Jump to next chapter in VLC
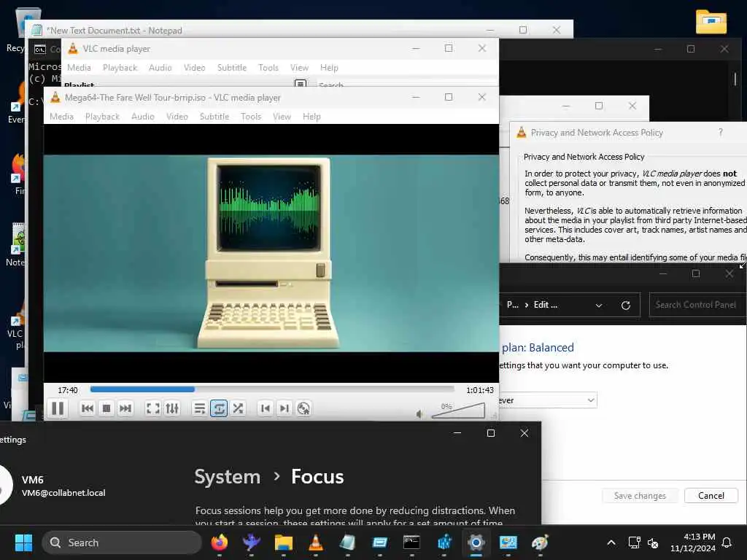Image resolution: width=747 pixels, height=560 pixels. 285,408
